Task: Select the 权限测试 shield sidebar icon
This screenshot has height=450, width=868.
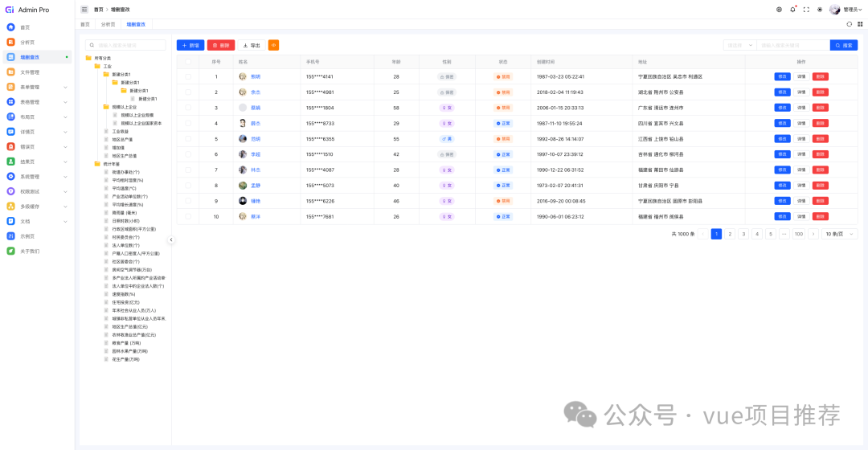Action: pyautogui.click(x=10, y=191)
